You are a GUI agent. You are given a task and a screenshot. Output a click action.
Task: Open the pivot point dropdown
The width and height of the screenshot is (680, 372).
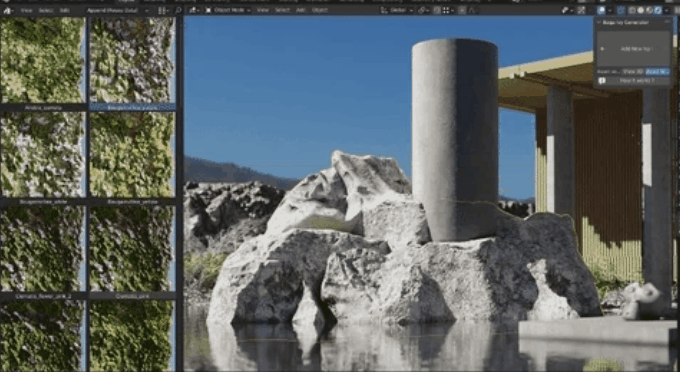tap(423, 10)
